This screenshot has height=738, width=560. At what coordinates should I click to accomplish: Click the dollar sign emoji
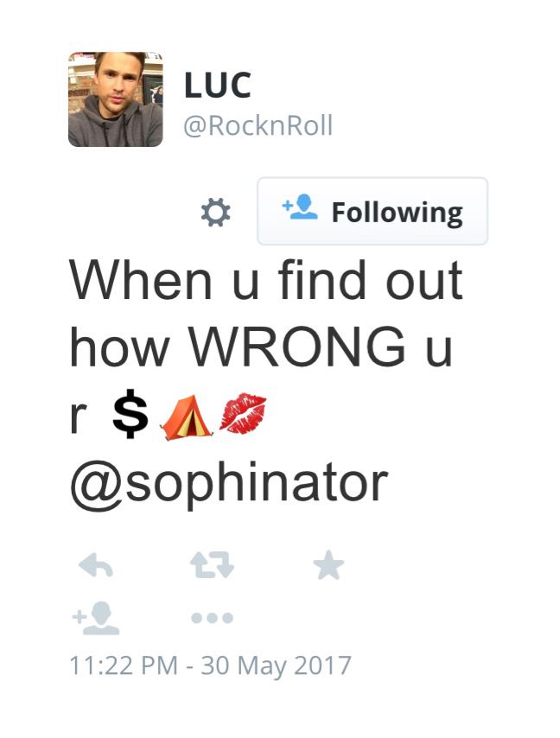130,414
